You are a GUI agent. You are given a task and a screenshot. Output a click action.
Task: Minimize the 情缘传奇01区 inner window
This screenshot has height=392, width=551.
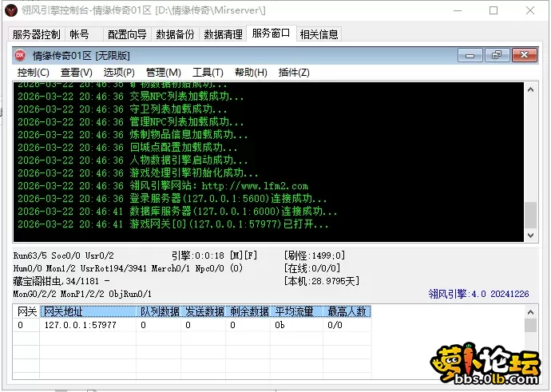470,55
